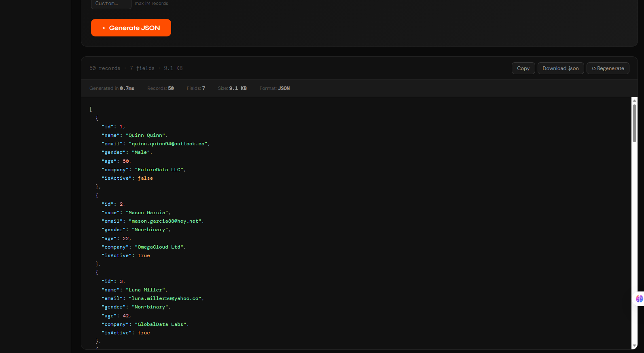Click the brain extension icon at right edge
This screenshot has height=353, width=644.
tap(639, 299)
